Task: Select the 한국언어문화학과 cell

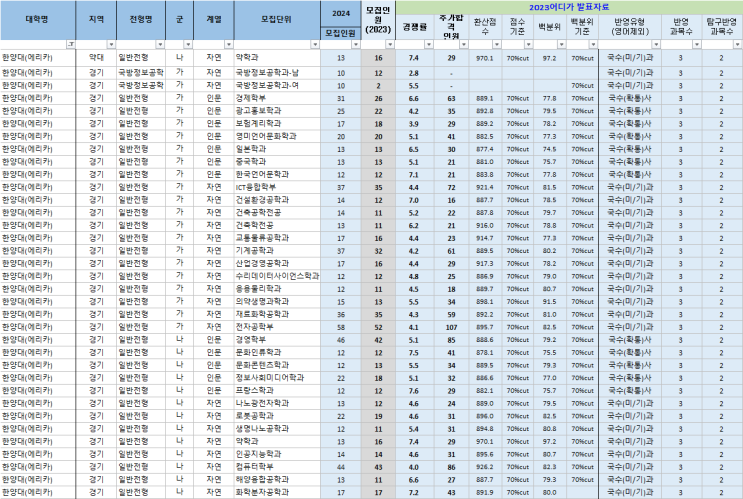Action: tap(277, 174)
